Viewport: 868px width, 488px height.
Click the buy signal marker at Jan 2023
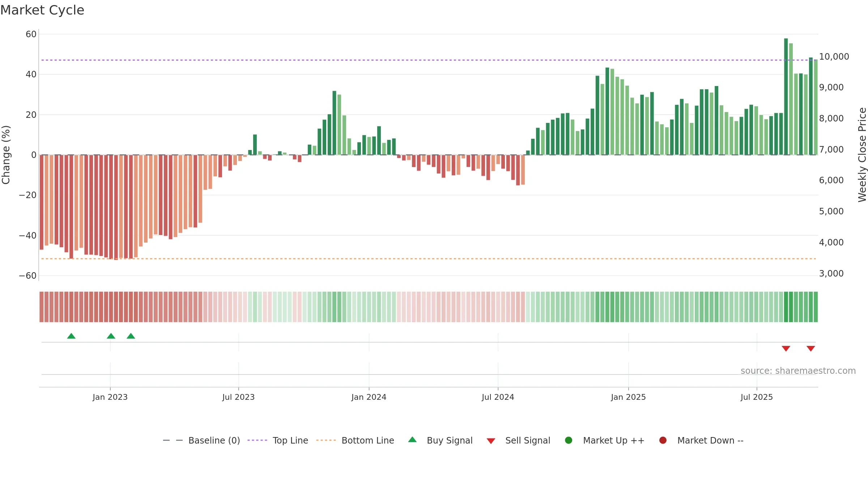click(111, 336)
